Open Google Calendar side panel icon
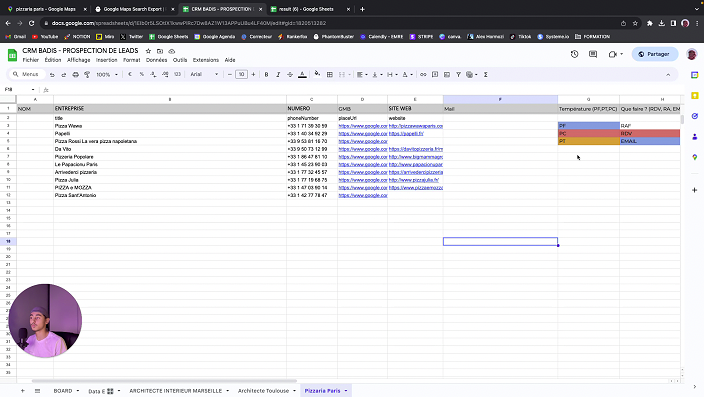 click(695, 75)
